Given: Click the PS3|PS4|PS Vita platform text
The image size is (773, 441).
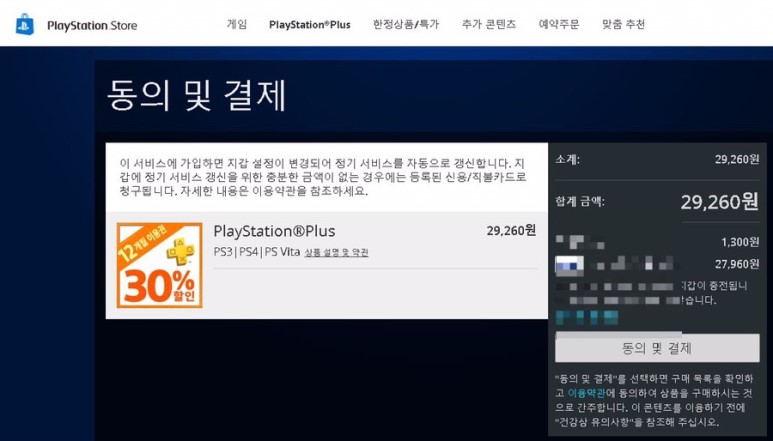Looking at the screenshot, I should [x=256, y=252].
